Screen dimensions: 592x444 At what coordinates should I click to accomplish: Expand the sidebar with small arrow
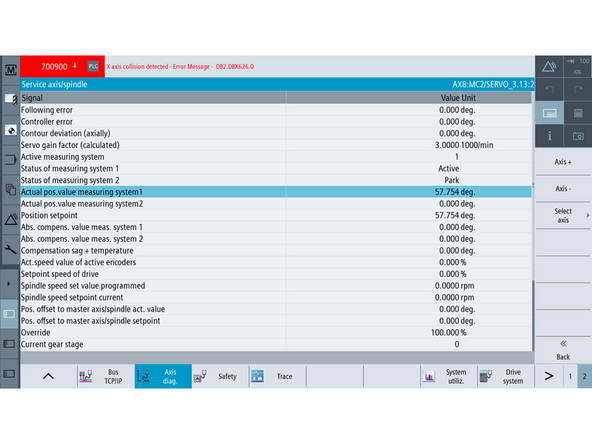pos(9,284)
